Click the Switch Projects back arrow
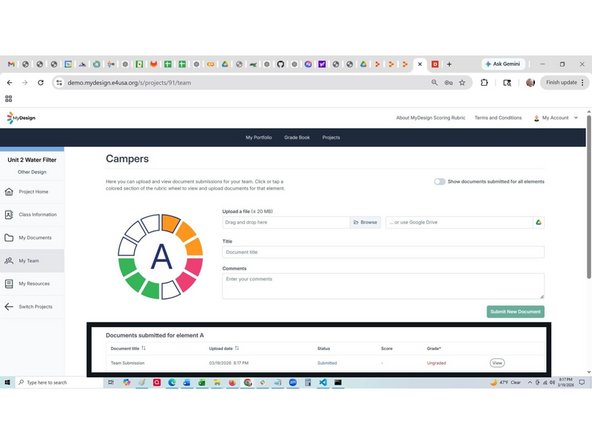Screen dimensions: 592x444 click(9, 307)
